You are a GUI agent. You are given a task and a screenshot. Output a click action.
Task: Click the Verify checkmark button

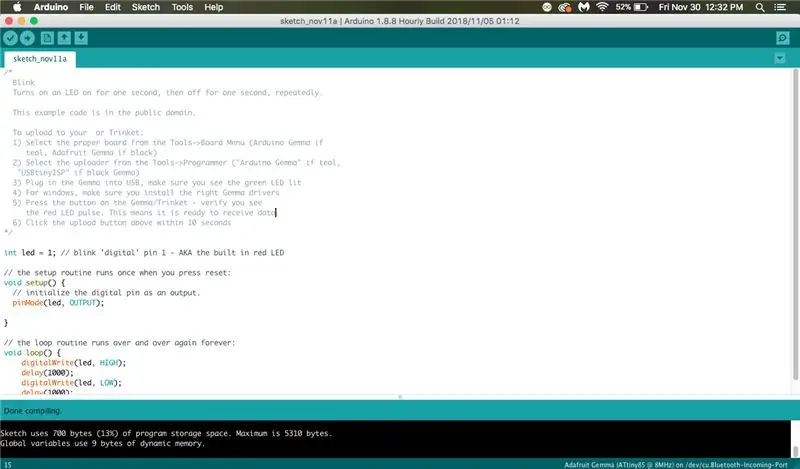[x=10, y=38]
